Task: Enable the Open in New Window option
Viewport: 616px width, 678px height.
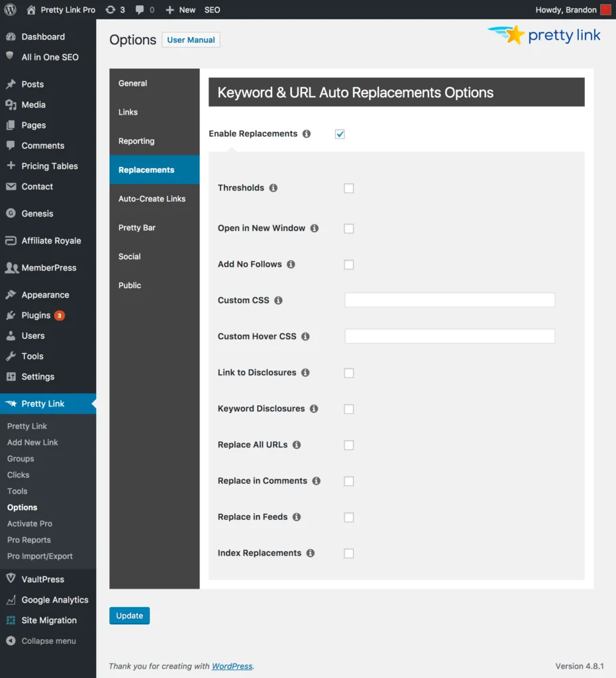Action: tap(349, 228)
